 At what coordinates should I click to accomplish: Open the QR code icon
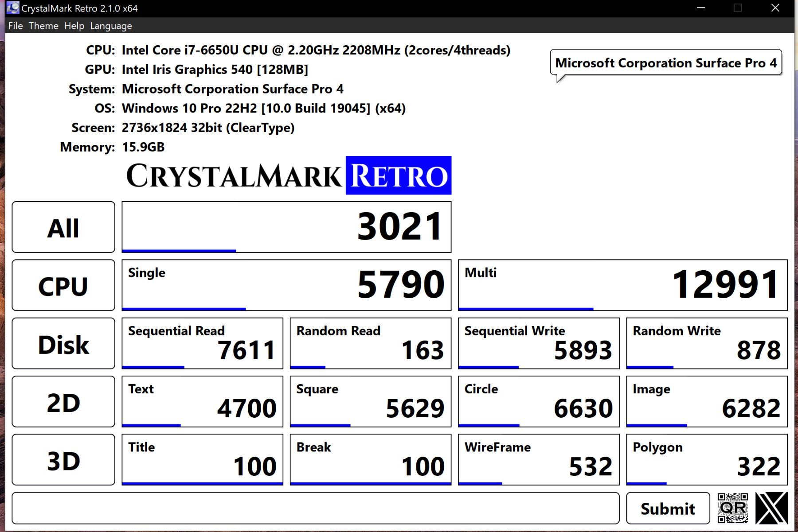click(733, 508)
